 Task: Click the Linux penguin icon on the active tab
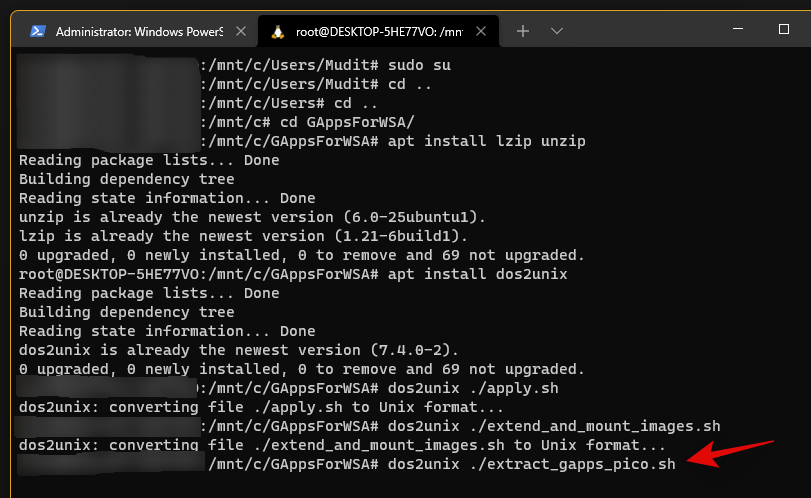tap(278, 31)
